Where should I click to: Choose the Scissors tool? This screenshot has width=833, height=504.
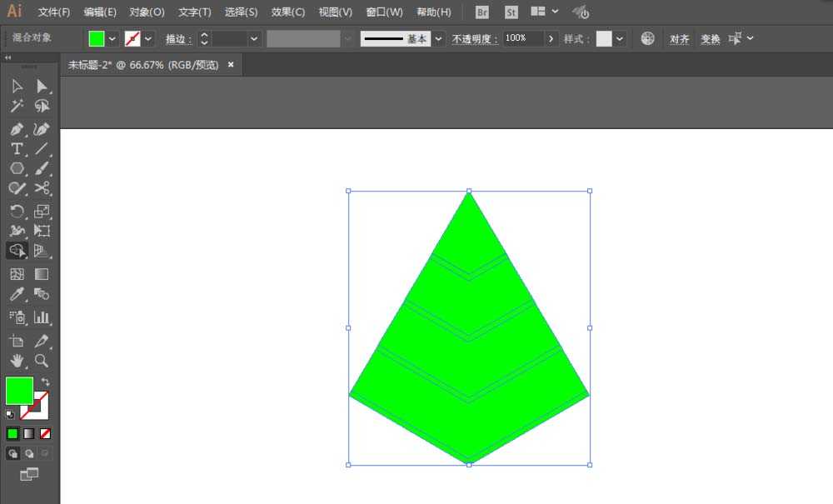(x=42, y=188)
